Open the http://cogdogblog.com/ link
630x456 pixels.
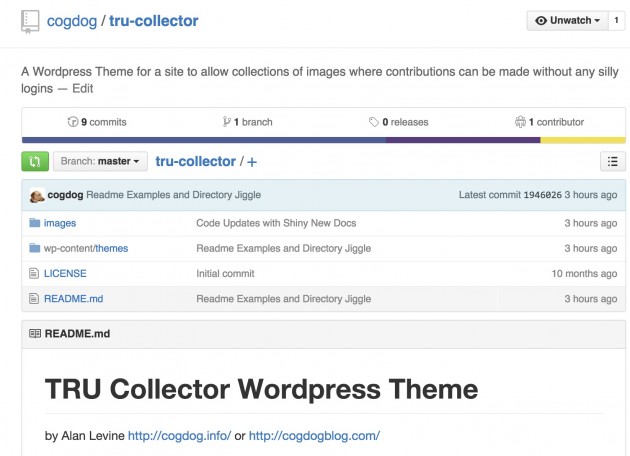pyautogui.click(x=314, y=436)
